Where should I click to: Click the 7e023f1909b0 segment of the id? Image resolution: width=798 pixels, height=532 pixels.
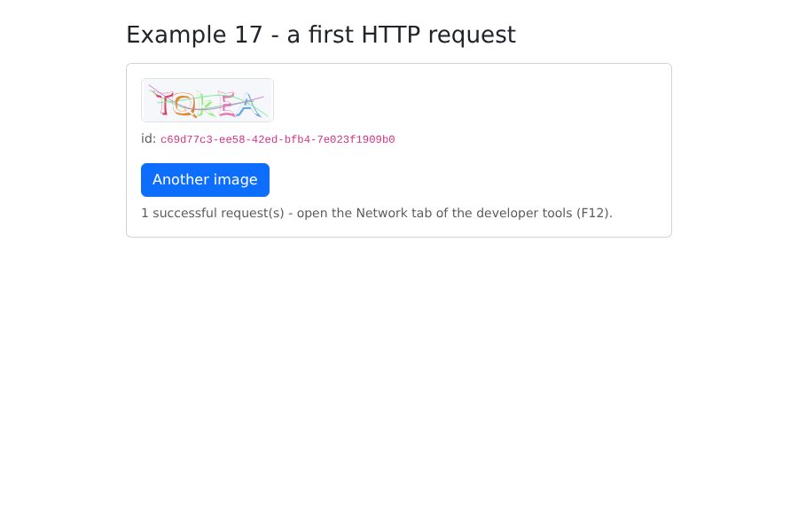356,139
